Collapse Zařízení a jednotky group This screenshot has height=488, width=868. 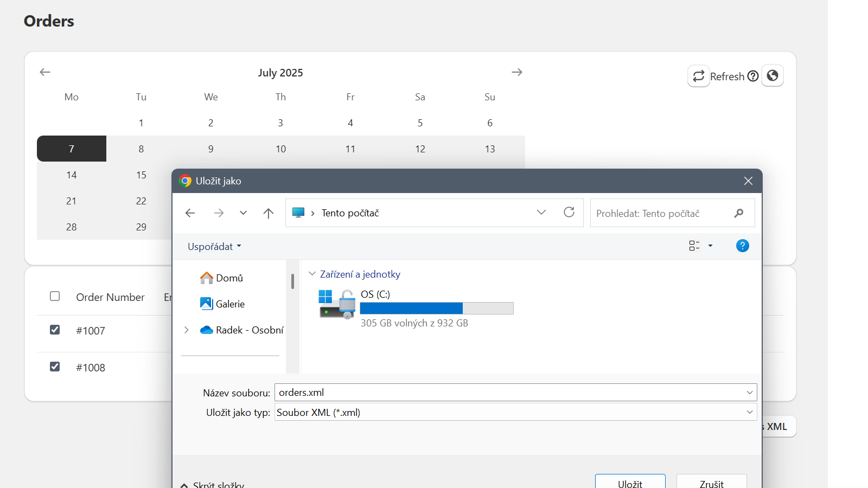click(312, 274)
